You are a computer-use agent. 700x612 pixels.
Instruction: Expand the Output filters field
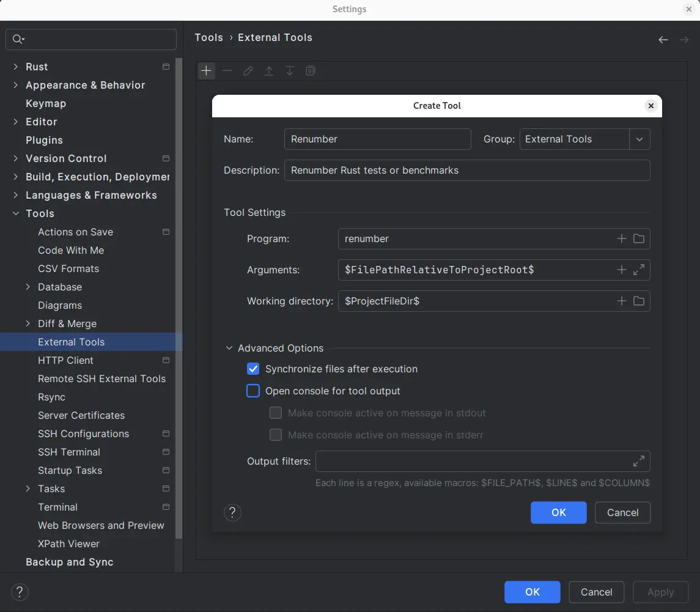[x=639, y=461]
